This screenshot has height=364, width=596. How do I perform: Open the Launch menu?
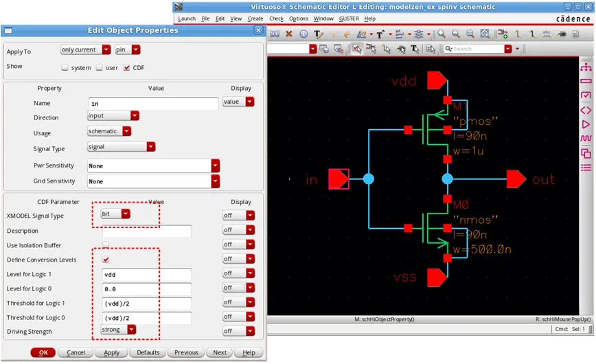pos(187,19)
